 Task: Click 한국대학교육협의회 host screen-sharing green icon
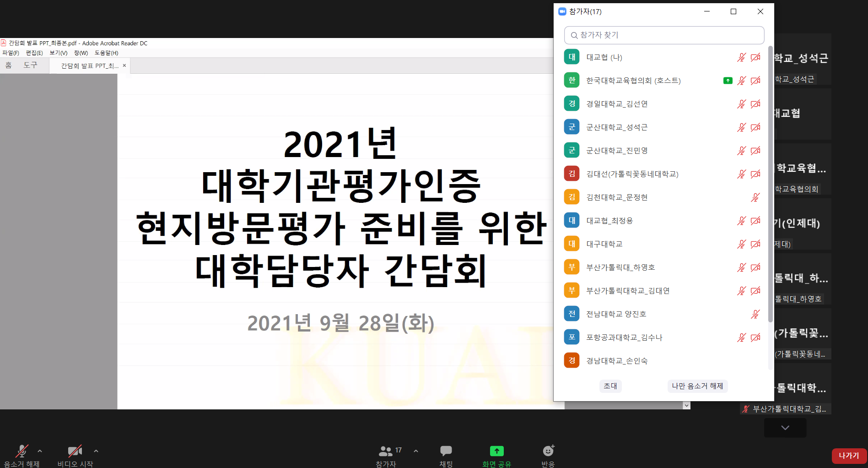(x=728, y=81)
